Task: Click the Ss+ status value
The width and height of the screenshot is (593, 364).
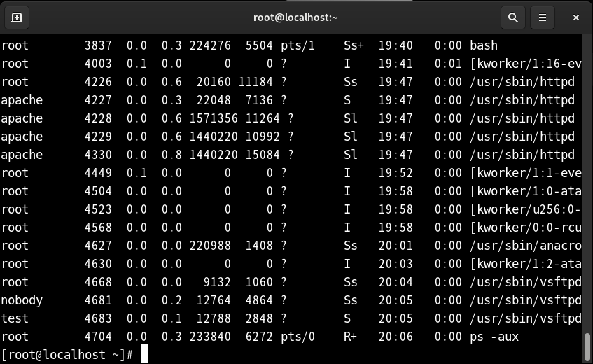Action: click(354, 45)
